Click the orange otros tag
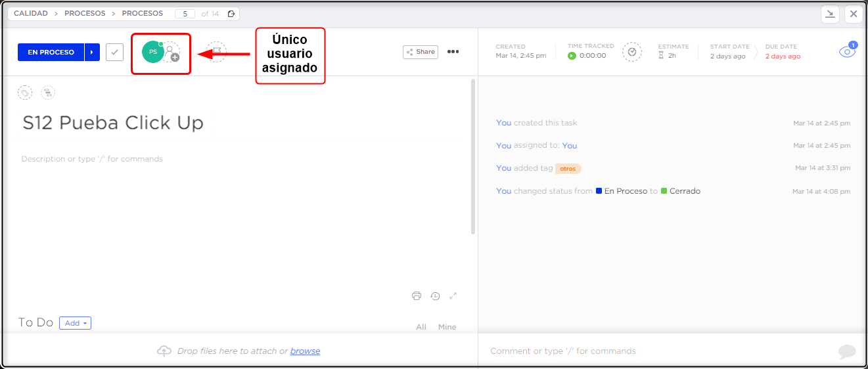This screenshot has height=369, width=868. click(x=568, y=169)
